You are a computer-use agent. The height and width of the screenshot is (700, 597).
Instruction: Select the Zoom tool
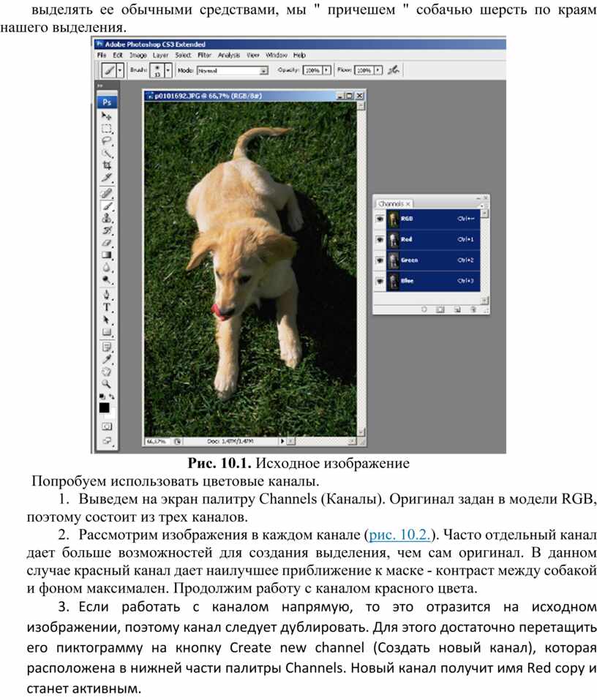tap(106, 383)
